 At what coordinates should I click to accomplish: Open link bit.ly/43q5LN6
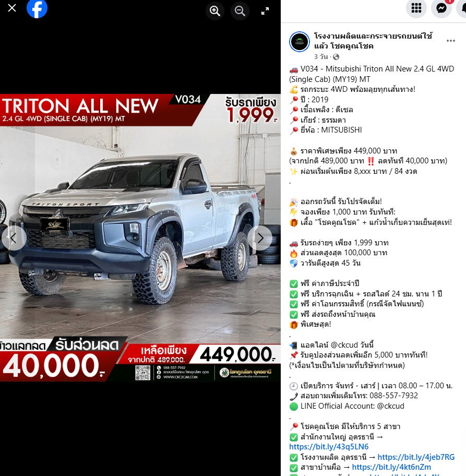[x=329, y=447]
